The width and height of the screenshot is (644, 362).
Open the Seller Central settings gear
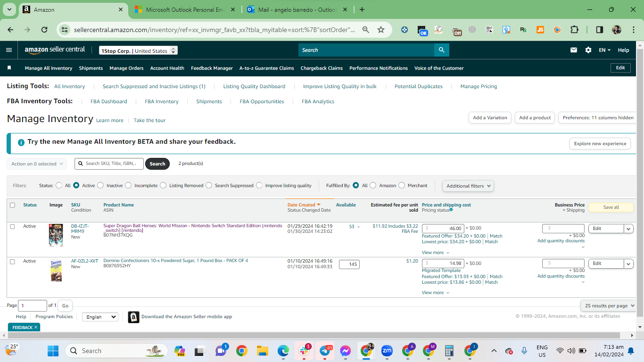[x=588, y=50]
